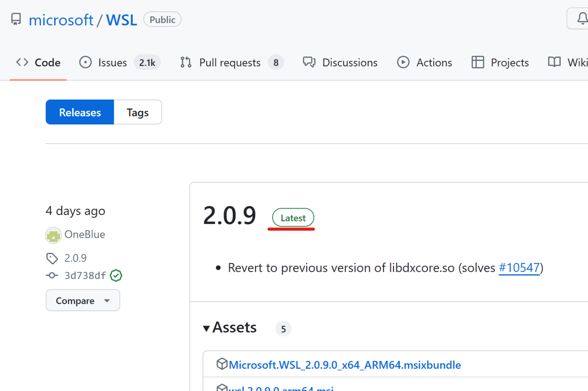588x391 pixels.
Task: Click the 2.1k issues counter
Action: 147,63
